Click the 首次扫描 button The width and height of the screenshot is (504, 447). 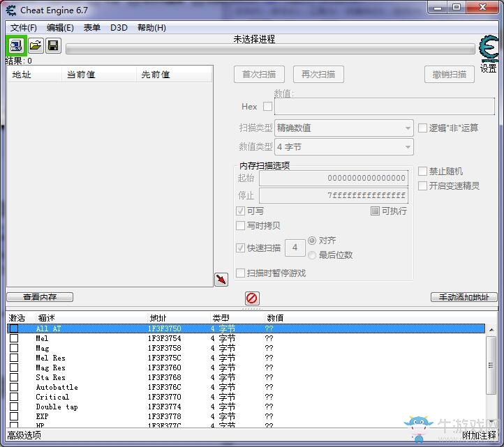259,74
